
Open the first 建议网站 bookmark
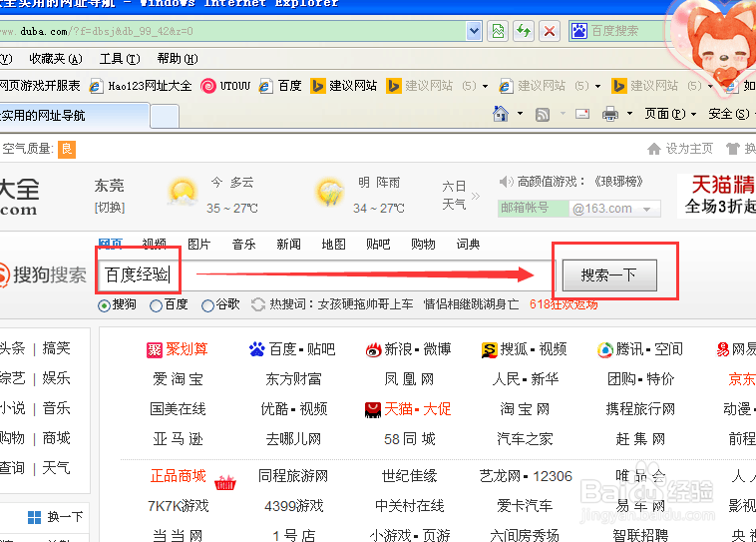tap(344, 86)
